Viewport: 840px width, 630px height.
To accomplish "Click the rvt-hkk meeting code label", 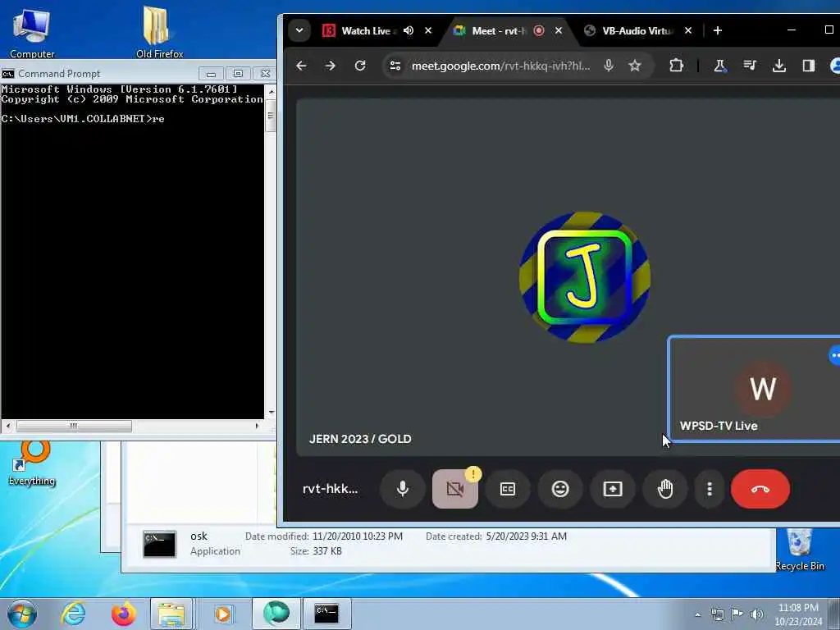I will [x=330, y=489].
